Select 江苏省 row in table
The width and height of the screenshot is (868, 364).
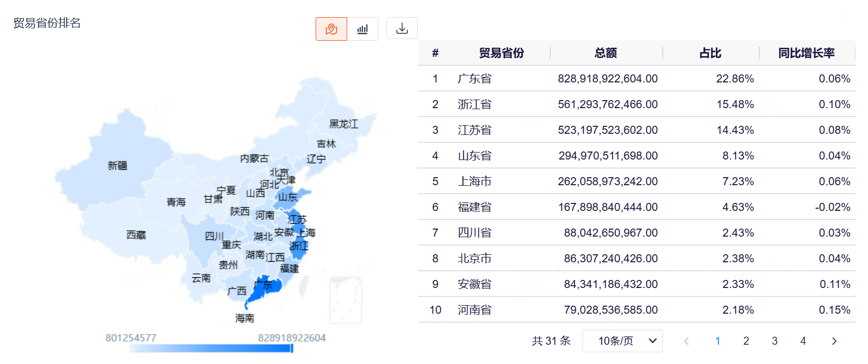pos(637,130)
